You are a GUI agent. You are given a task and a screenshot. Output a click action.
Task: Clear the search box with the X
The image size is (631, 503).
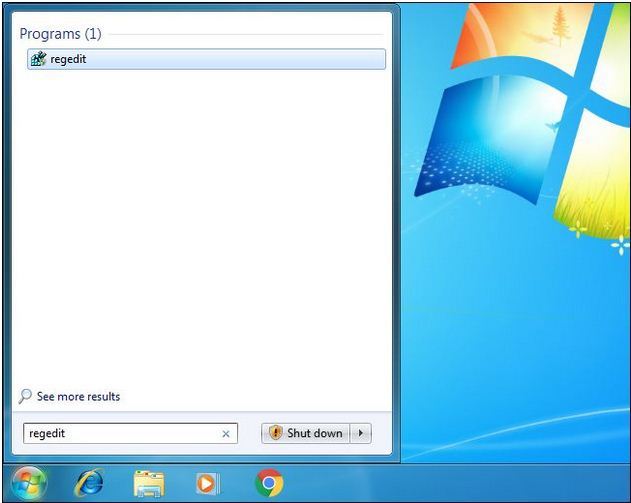pos(226,434)
